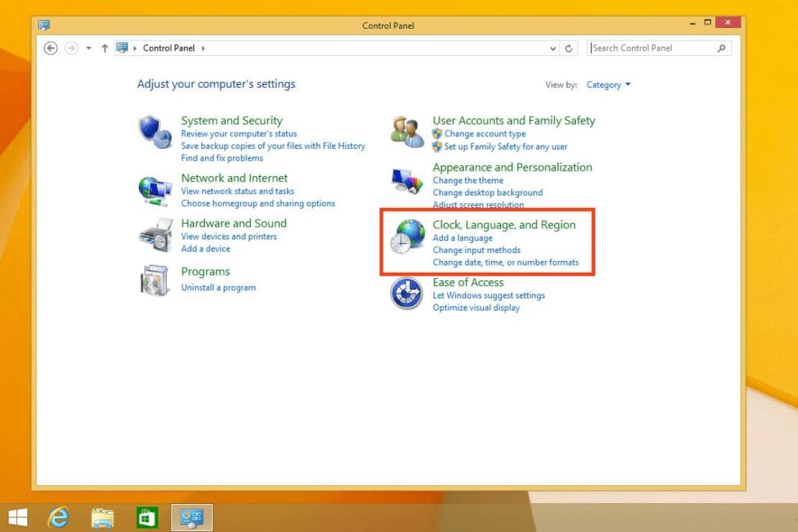Viewport: 798px width, 532px height.
Task: Click the System and Security shield icon
Action: [x=154, y=132]
